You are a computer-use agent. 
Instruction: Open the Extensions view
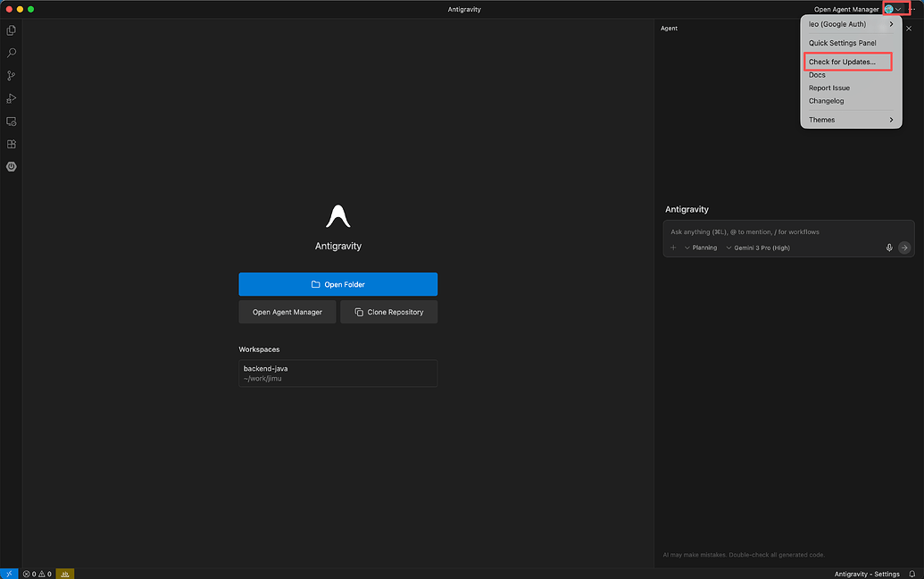[12, 144]
